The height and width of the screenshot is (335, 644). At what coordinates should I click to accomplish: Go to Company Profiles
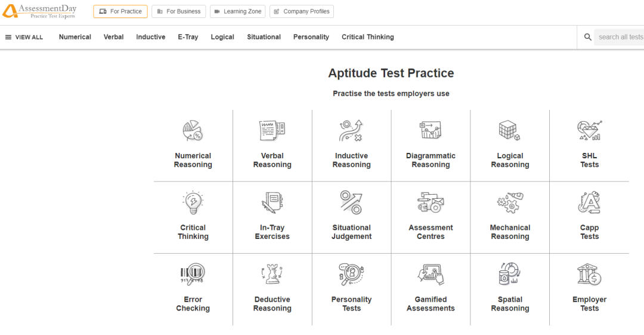[x=302, y=11]
